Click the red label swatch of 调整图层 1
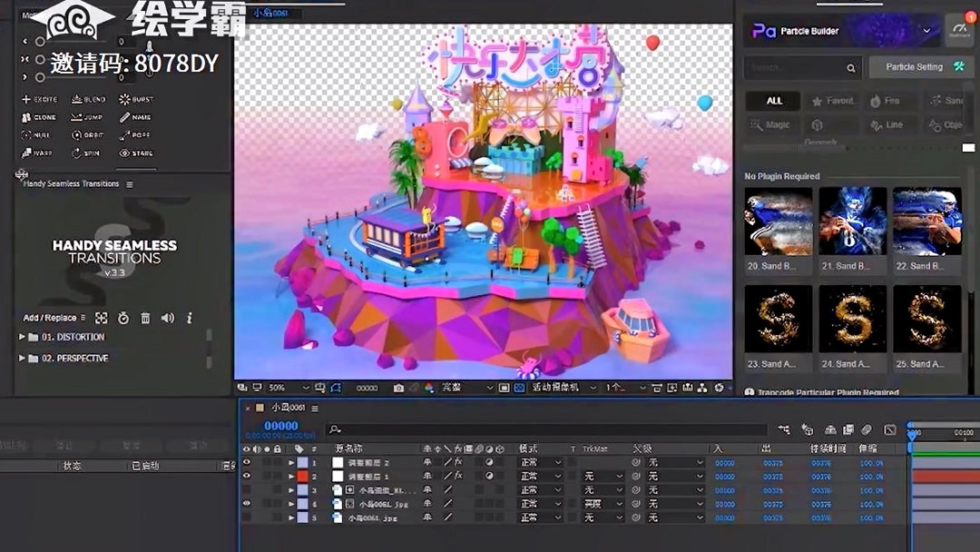 point(303,476)
